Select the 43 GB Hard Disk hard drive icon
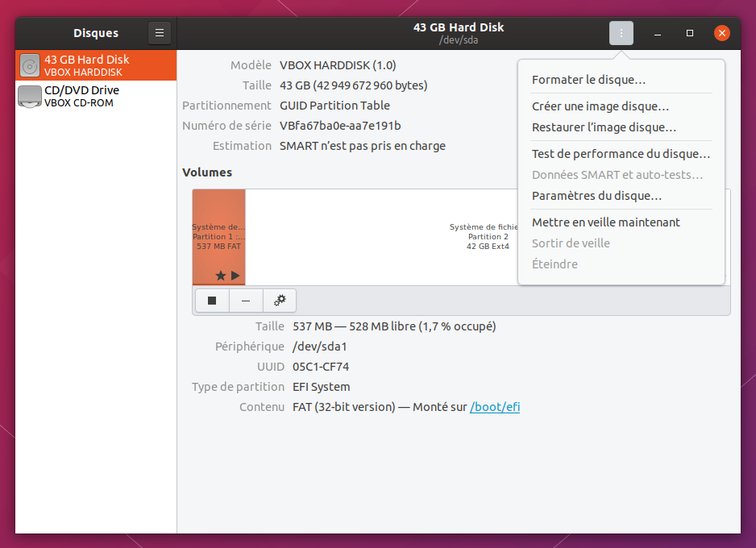Image resolution: width=756 pixels, height=548 pixels. 29,65
